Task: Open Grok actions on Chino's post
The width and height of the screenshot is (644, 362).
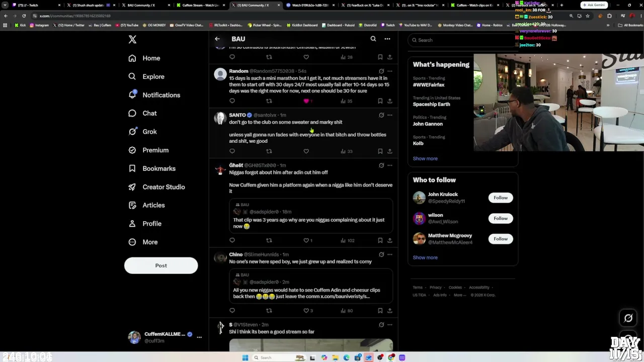Action: 381,254
